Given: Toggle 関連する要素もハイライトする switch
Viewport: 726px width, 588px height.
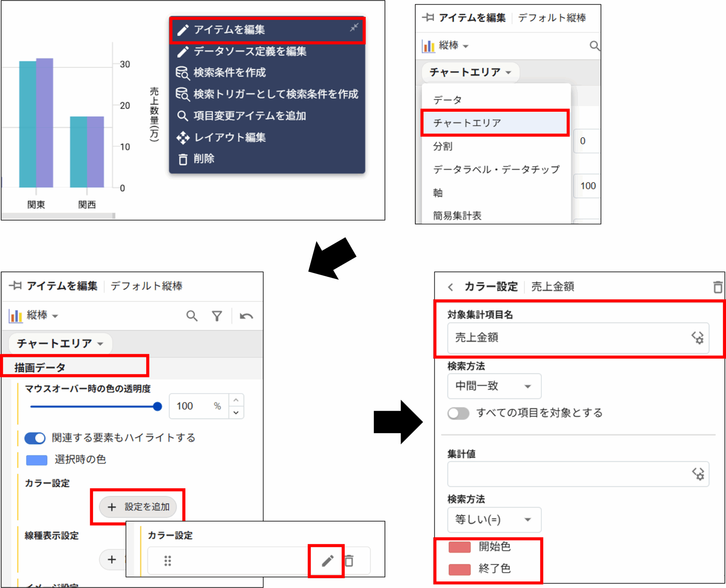Looking at the screenshot, I should pos(35,438).
